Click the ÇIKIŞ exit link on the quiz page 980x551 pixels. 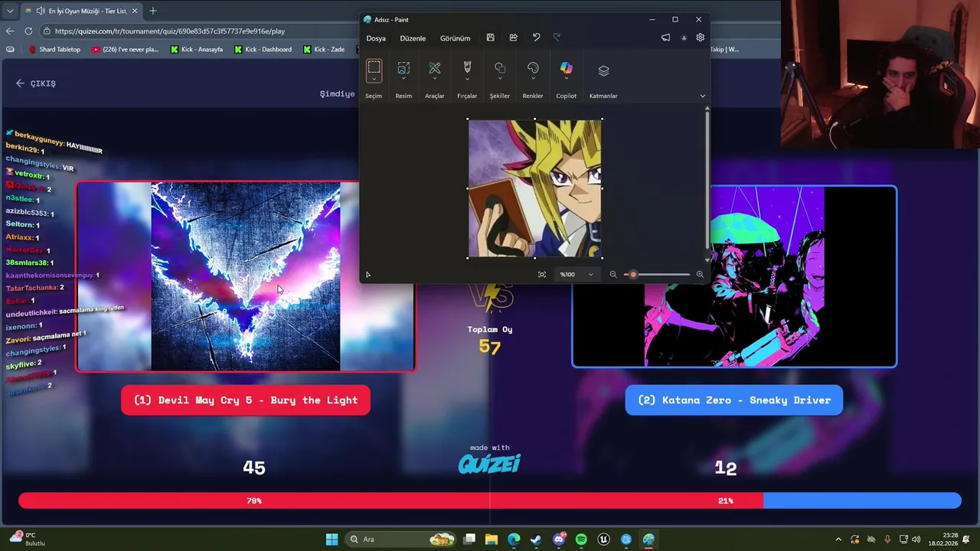coord(36,83)
